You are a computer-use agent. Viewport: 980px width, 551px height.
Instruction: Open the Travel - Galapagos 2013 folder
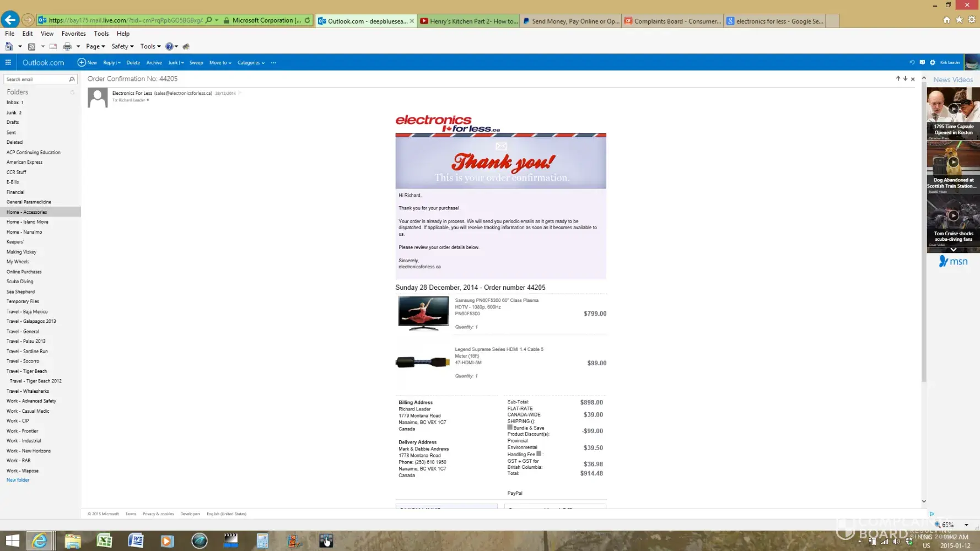[31, 321]
